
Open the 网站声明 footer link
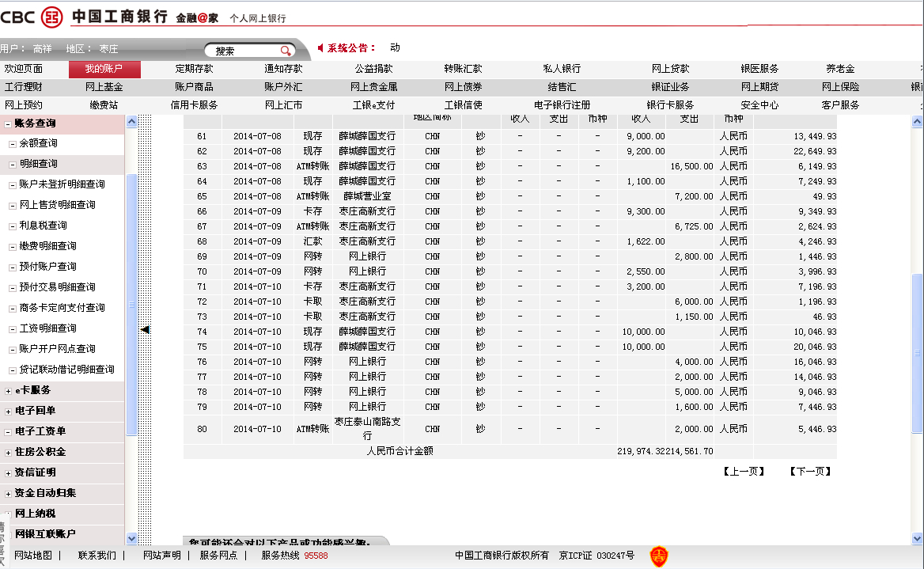[x=162, y=556]
